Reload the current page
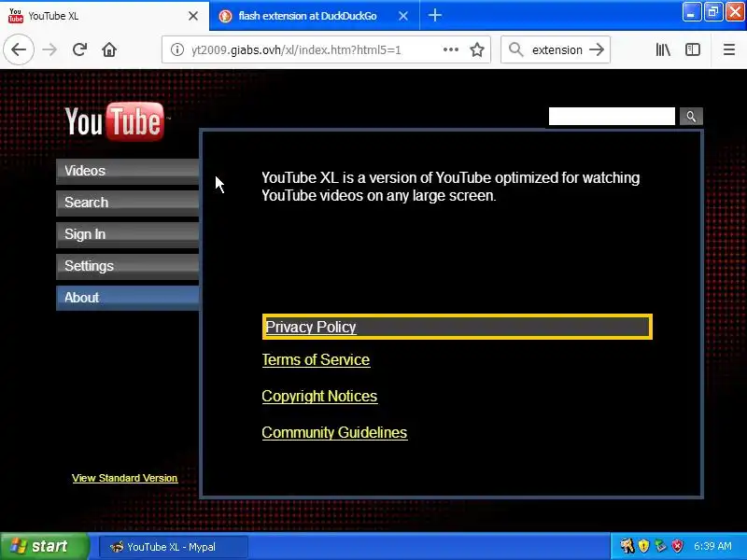This screenshot has width=747, height=560. [x=79, y=49]
